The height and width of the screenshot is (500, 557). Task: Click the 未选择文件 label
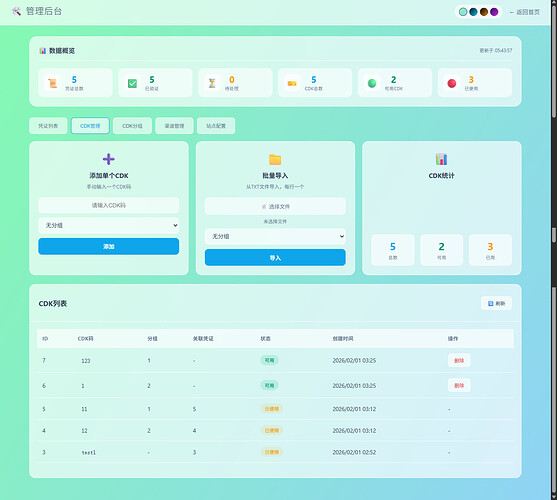tap(275, 222)
